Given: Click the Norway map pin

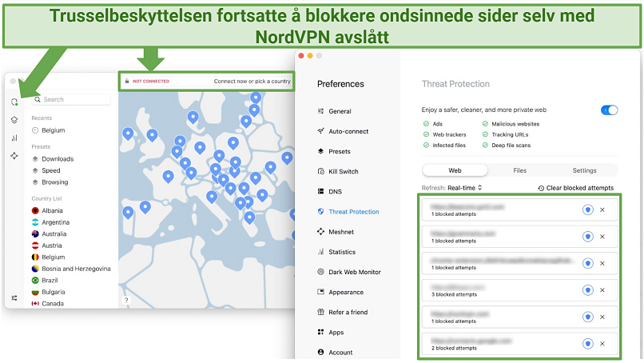Looking at the screenshot, I should (193, 118).
